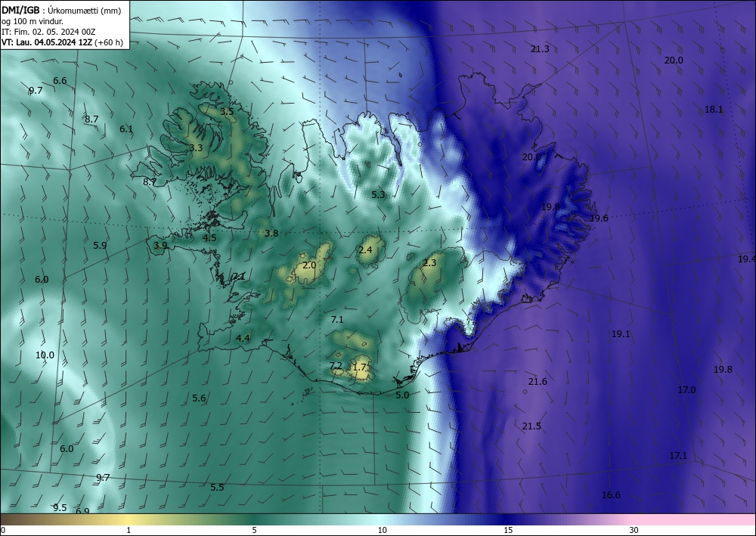Click the 5.6 value over the ocean
The width and height of the screenshot is (756, 536).
(x=199, y=398)
